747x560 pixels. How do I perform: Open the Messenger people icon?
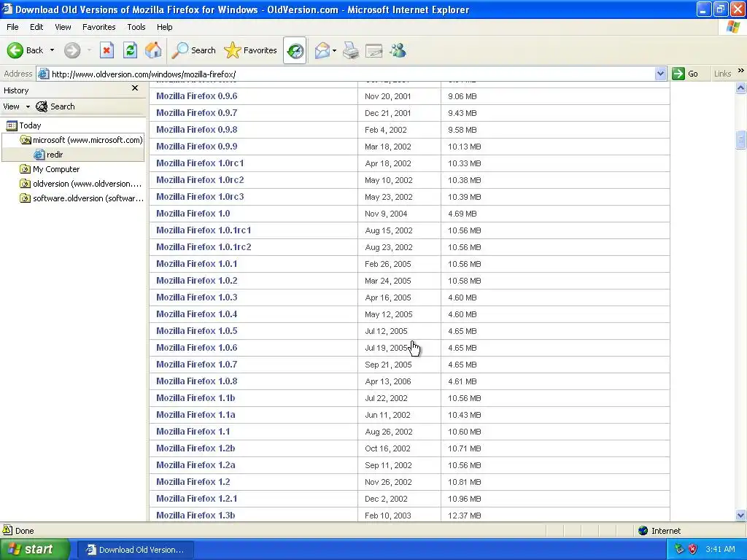click(x=398, y=50)
